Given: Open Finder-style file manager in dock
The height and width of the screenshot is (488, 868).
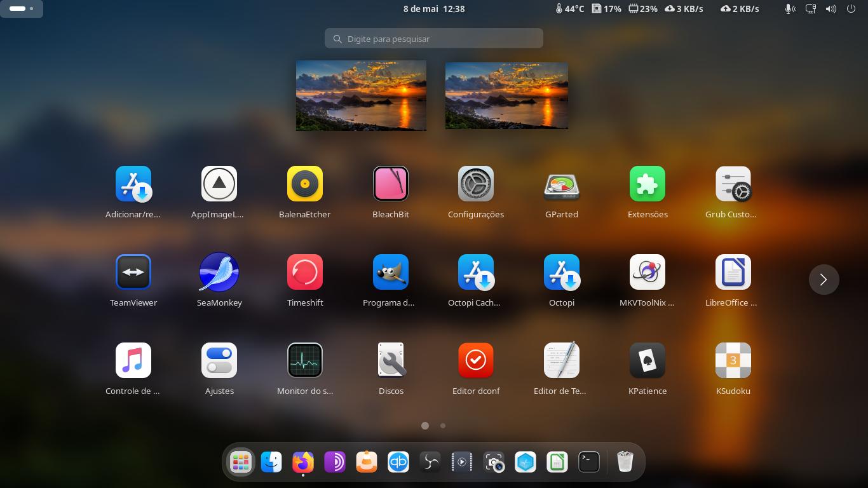Looking at the screenshot, I should coord(271,462).
